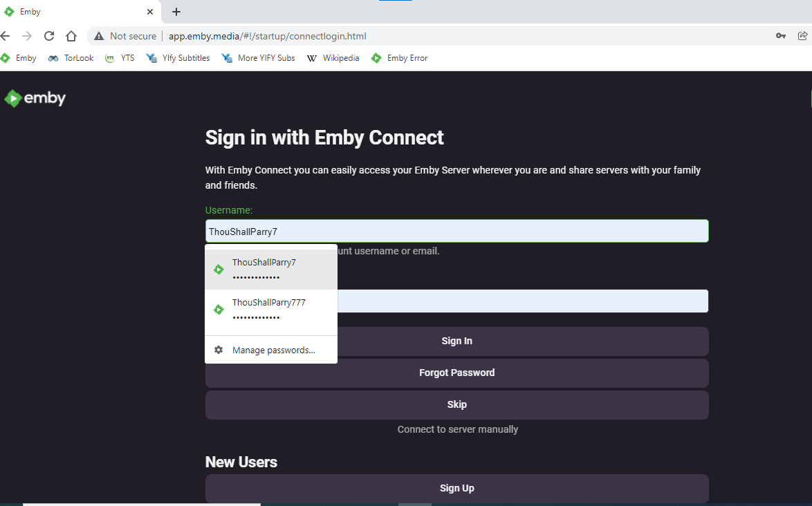
Task: Click the emby logo in the page header
Action: (35, 98)
